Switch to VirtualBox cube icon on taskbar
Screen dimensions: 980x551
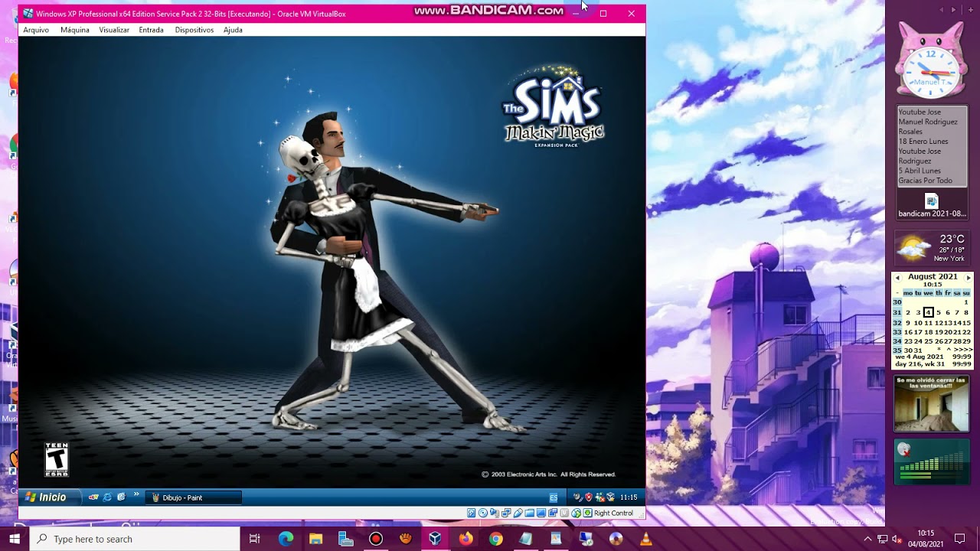coord(435,539)
